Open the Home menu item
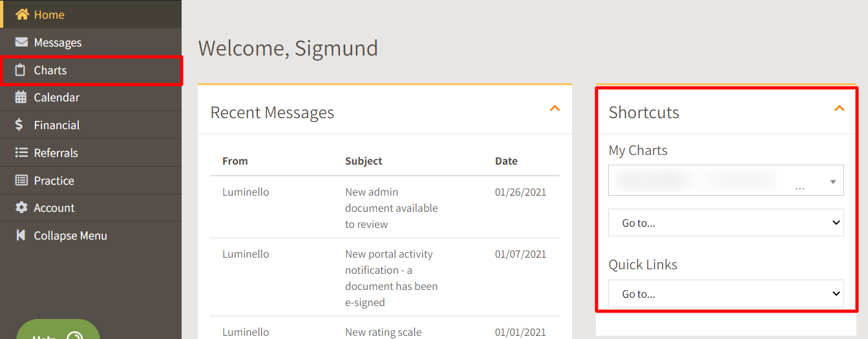This screenshot has width=868, height=339. pos(90,14)
